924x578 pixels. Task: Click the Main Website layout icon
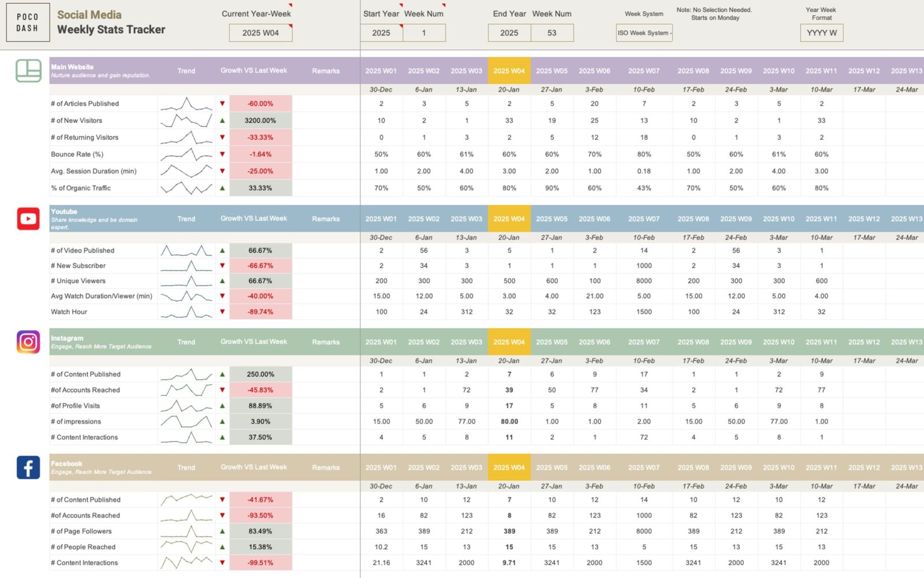pos(28,71)
